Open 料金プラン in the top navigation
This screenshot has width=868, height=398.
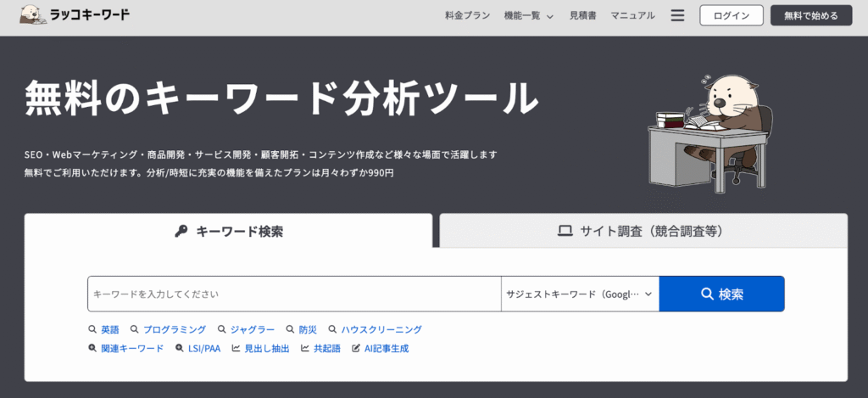click(x=467, y=15)
